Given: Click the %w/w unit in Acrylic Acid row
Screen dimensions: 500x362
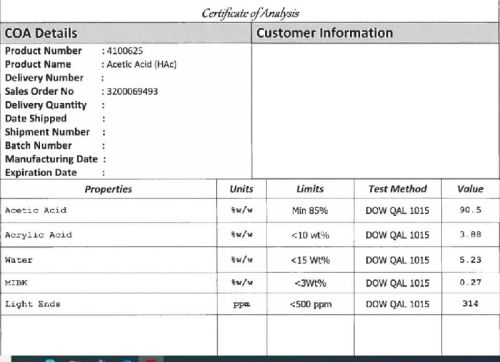Looking at the screenshot, I should pyautogui.click(x=242, y=235).
